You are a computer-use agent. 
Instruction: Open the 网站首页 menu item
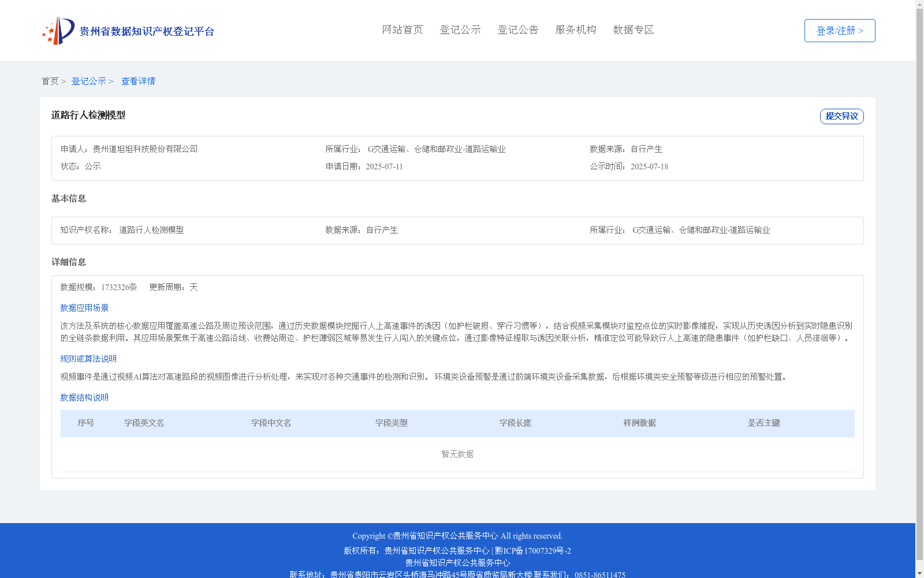pos(403,30)
